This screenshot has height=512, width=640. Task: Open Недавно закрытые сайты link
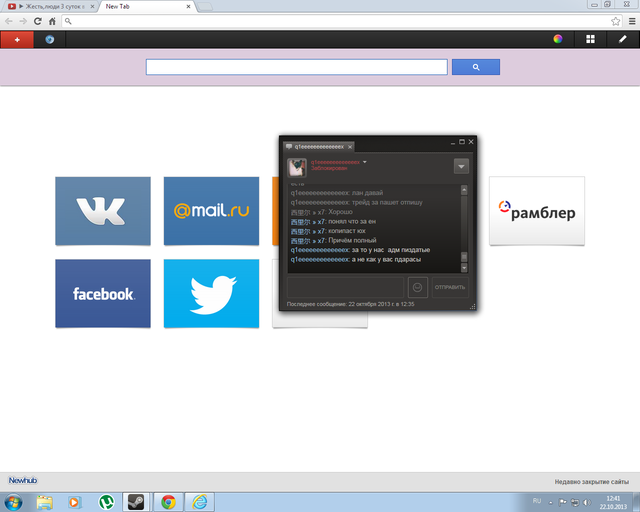pyautogui.click(x=591, y=482)
